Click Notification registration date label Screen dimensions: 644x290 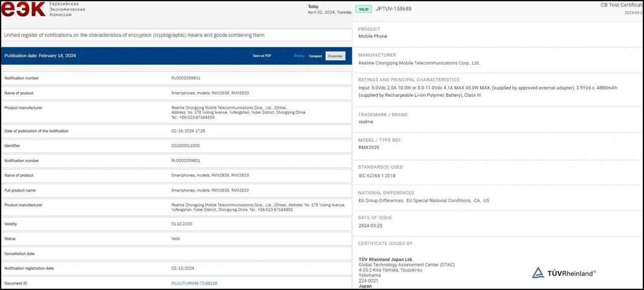[x=29, y=268]
